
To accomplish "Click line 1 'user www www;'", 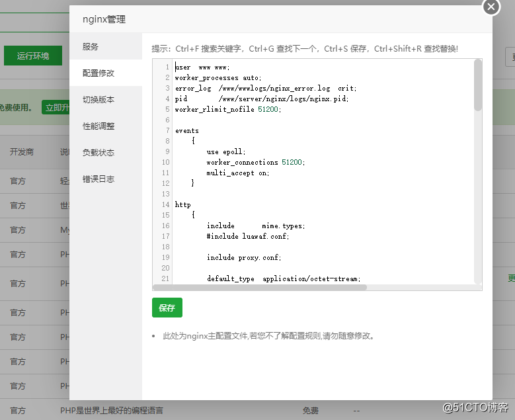I will (202, 67).
